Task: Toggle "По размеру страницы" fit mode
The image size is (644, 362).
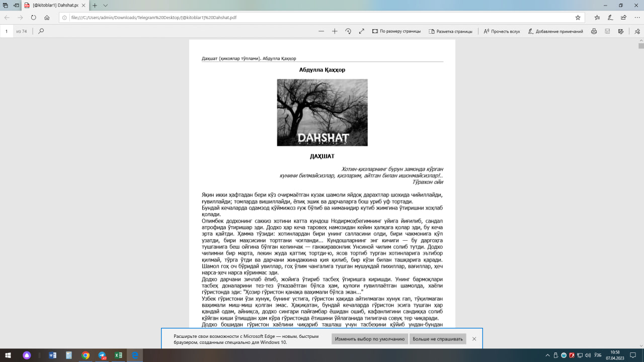Action: (x=396, y=31)
